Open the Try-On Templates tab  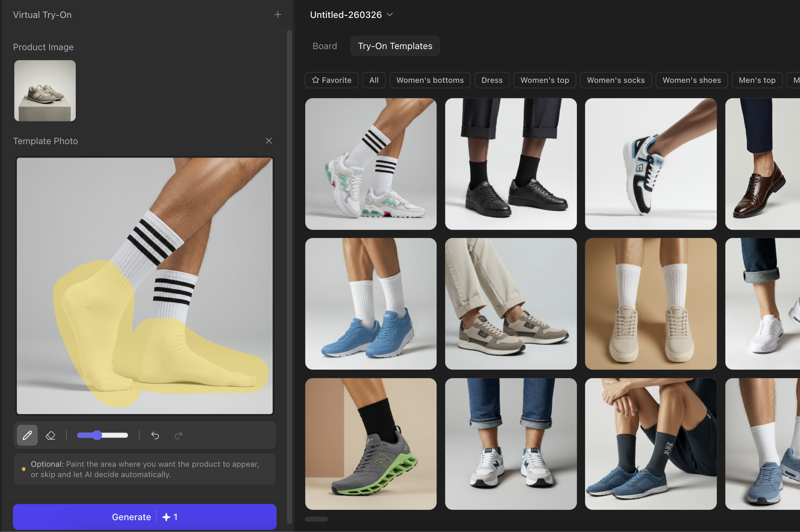395,46
